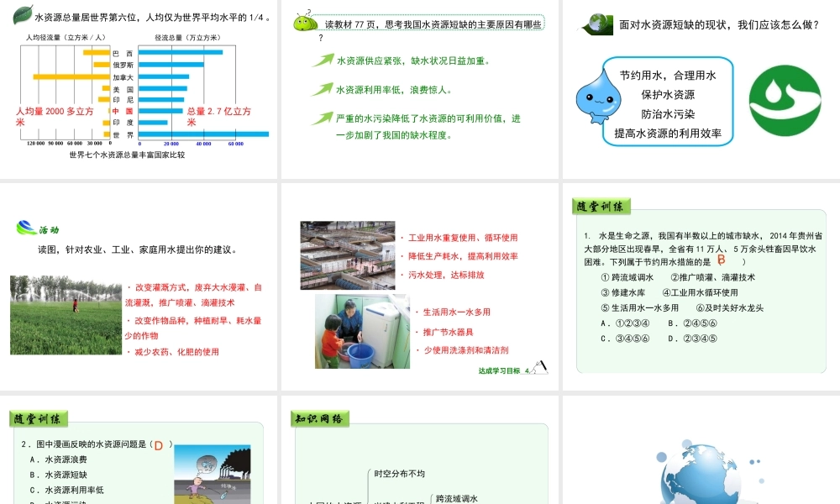Image resolution: width=840 pixels, height=504 pixels.
Task: Click the green arrow beside 水资源利用率低
Action: point(323,89)
